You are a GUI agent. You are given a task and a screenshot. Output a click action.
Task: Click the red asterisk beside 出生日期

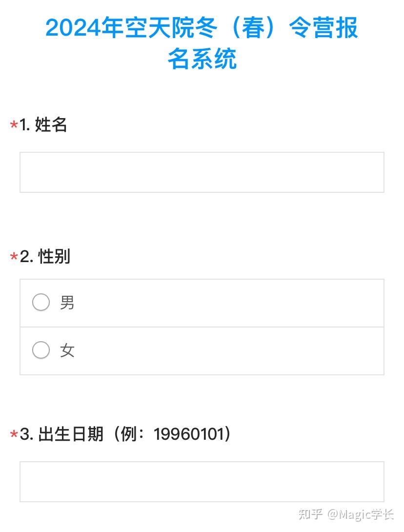pos(14,434)
